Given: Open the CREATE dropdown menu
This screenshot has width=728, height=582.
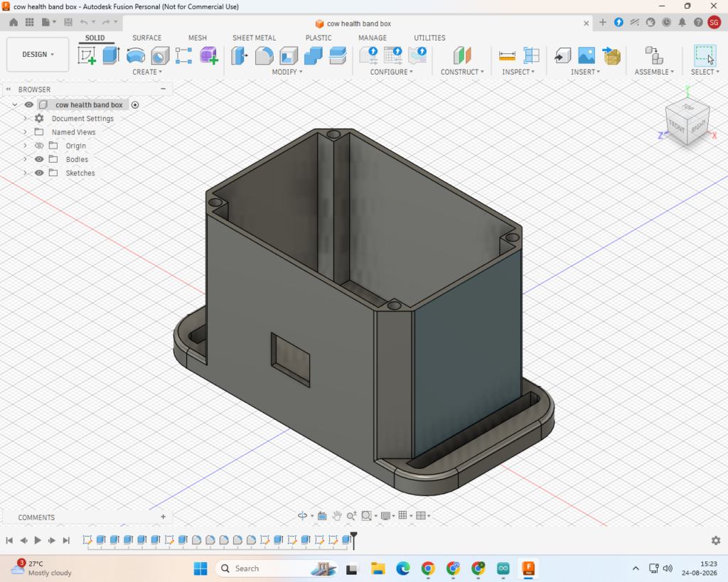Looking at the screenshot, I should tap(147, 72).
